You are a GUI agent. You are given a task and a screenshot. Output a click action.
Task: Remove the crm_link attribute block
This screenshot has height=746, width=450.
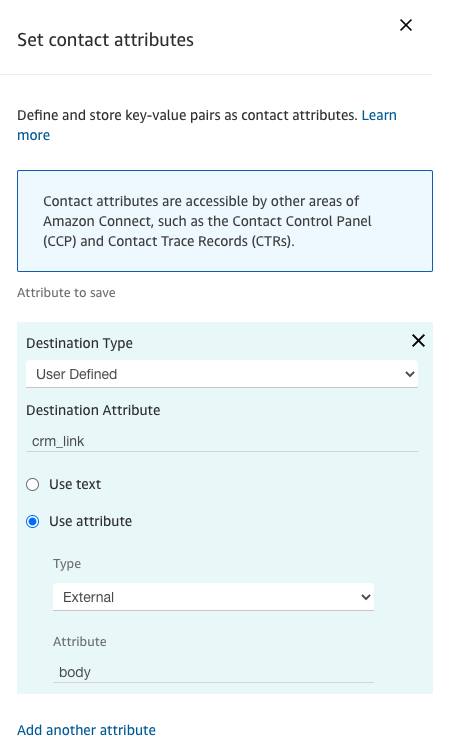pos(418,341)
